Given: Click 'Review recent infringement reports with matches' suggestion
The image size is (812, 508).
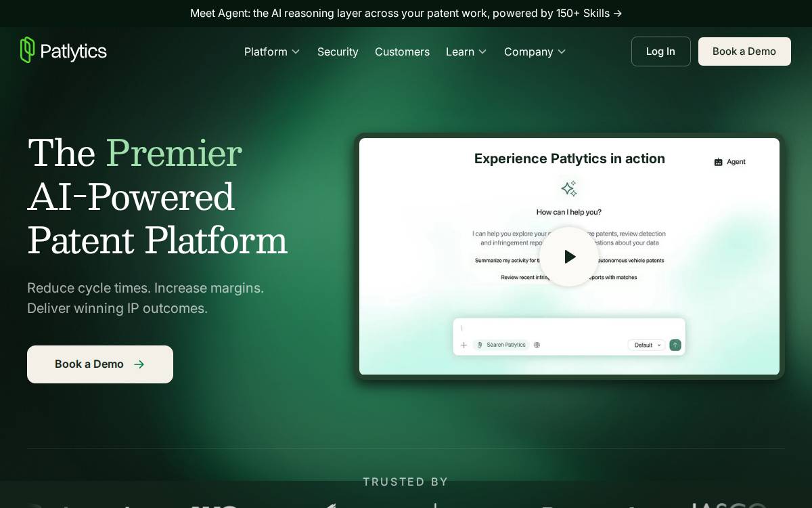Looking at the screenshot, I should tap(569, 277).
